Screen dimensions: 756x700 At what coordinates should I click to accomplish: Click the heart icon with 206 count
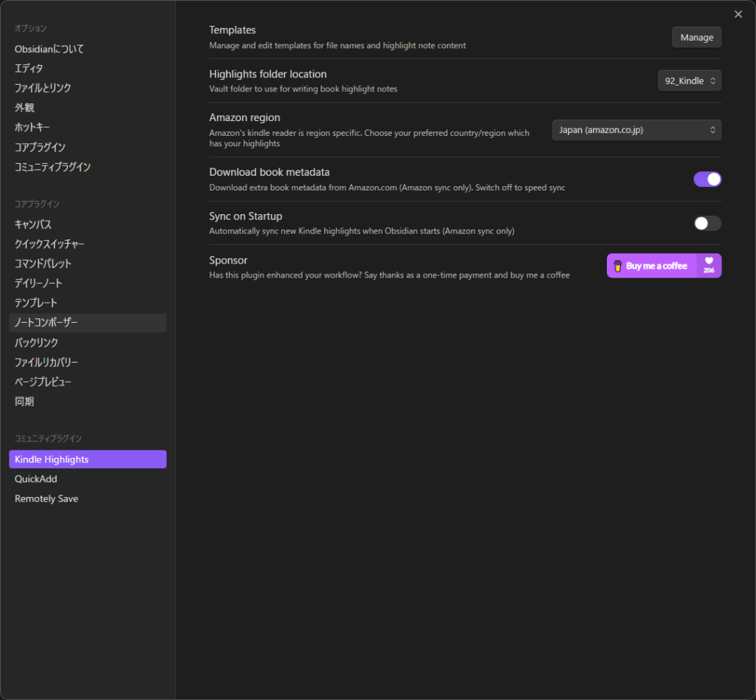coord(709,266)
